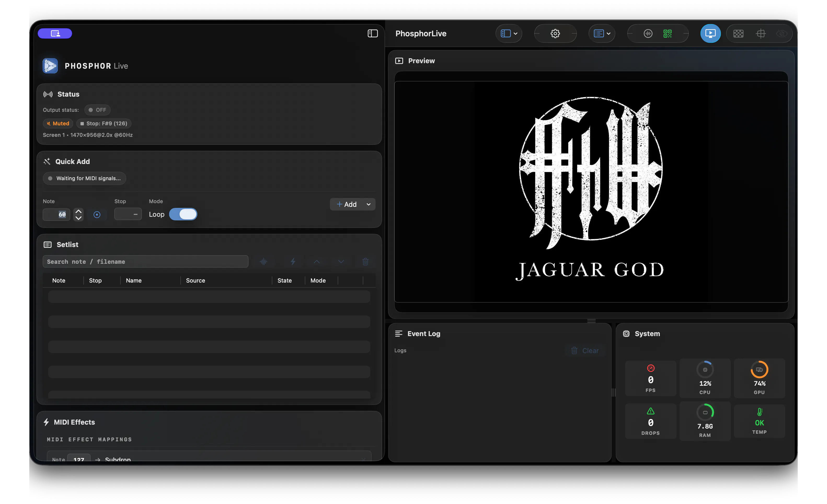Toggle the crossed-out eye visibility icon
827x504 pixels.
point(782,33)
